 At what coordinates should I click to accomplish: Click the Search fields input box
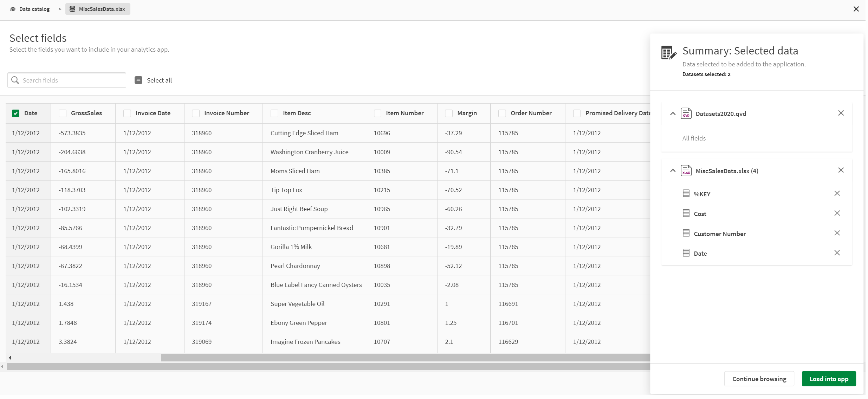pos(66,79)
